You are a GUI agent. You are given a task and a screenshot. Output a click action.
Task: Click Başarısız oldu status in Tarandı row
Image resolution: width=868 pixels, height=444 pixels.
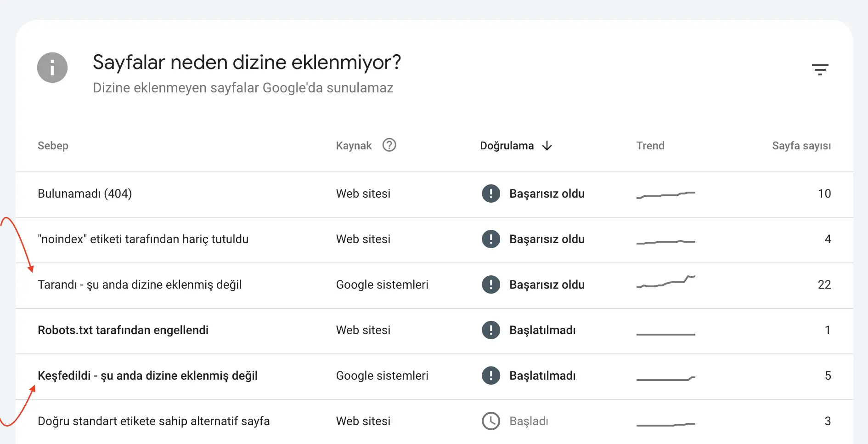point(547,285)
